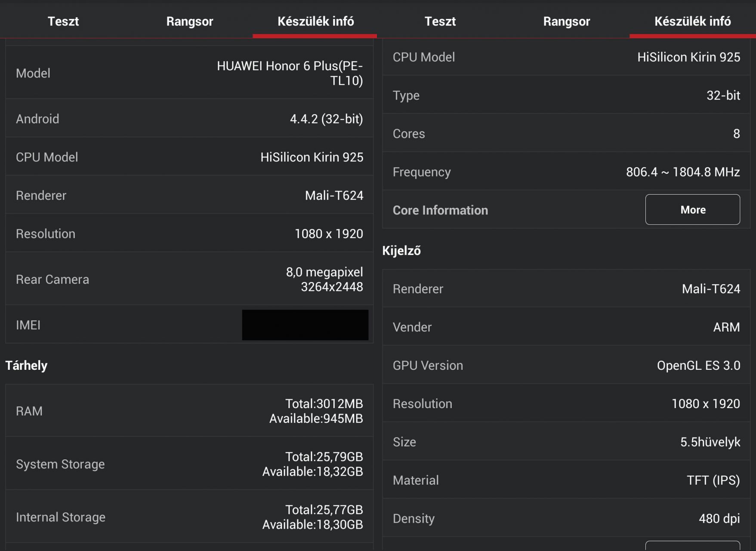Select the Cores row showing 8
756x551 pixels.
click(x=566, y=133)
